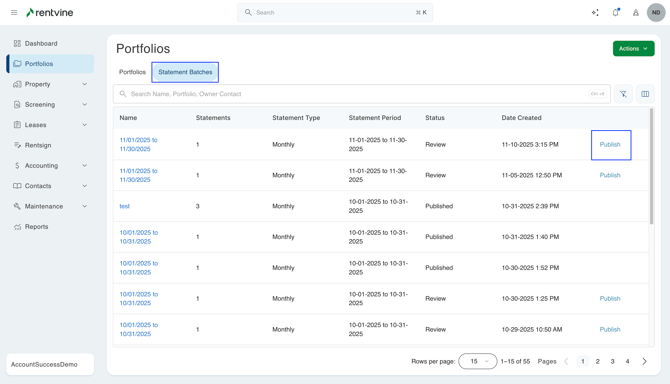Go to page 3 of results
The image size is (670, 384).
(x=612, y=361)
